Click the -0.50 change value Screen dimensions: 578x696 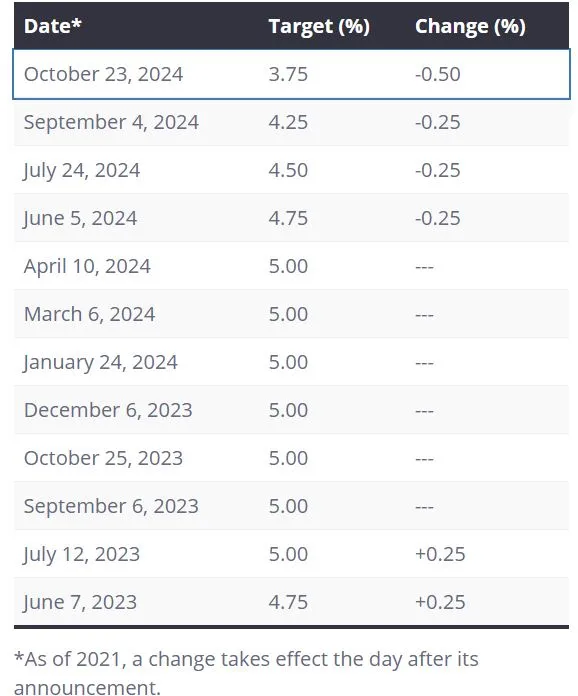[438, 74]
